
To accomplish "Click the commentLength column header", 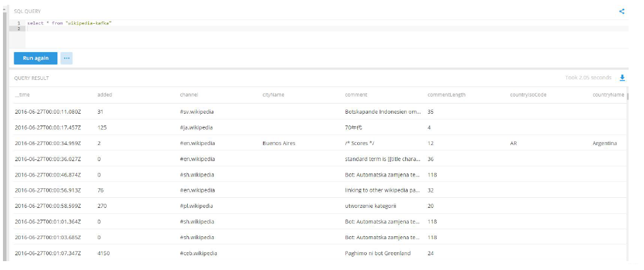I will 446,95.
